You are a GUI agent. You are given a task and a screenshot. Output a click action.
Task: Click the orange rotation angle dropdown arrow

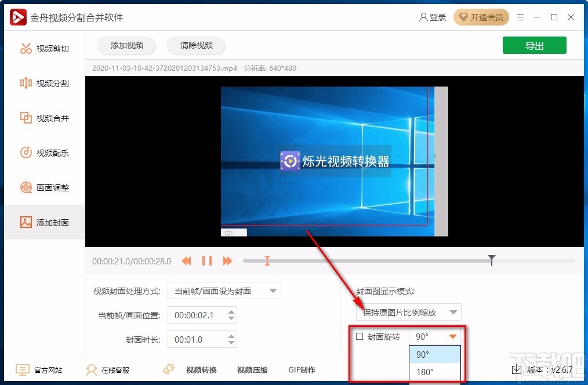tap(453, 337)
